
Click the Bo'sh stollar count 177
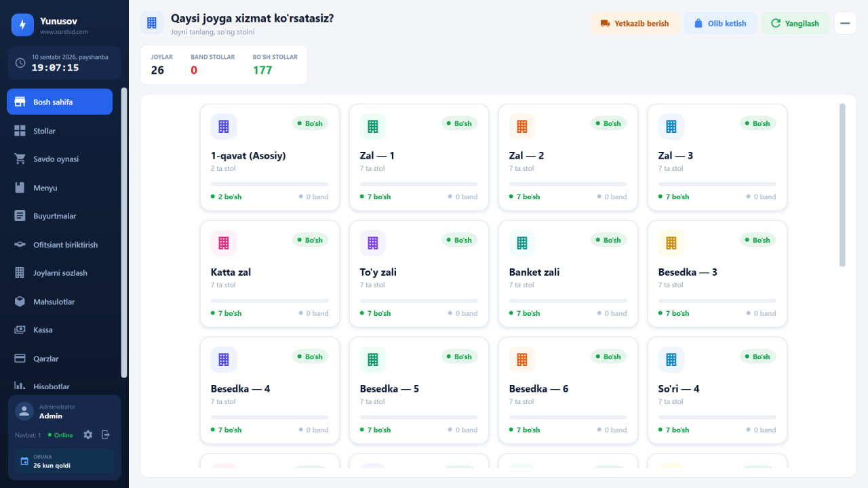[262, 70]
